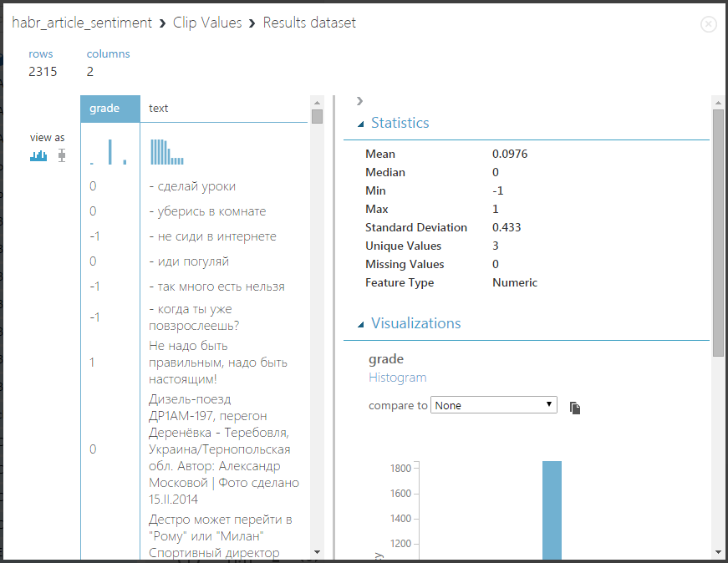This screenshot has height=563, width=728.
Task: Click the 1800 axis label
Action: [x=400, y=469]
